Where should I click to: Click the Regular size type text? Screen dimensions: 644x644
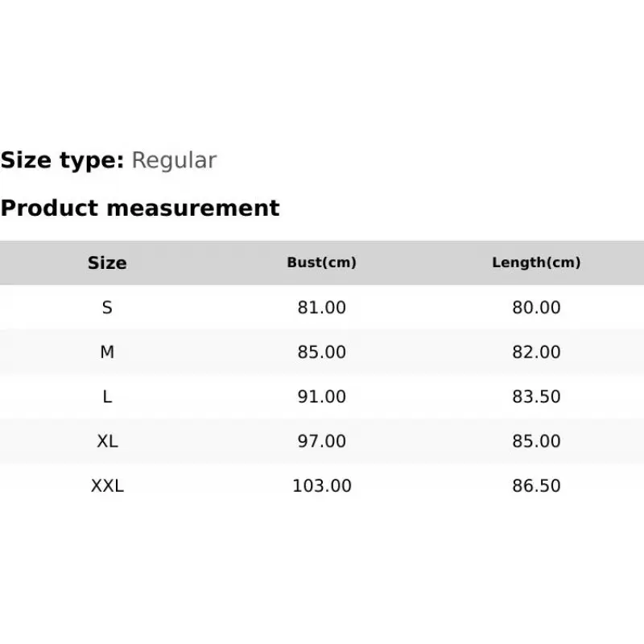(x=174, y=160)
